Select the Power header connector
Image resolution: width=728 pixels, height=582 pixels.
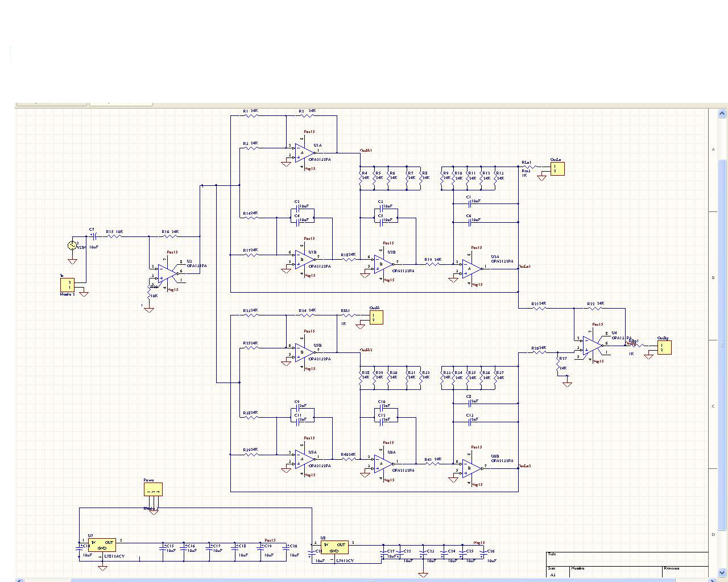point(153,489)
